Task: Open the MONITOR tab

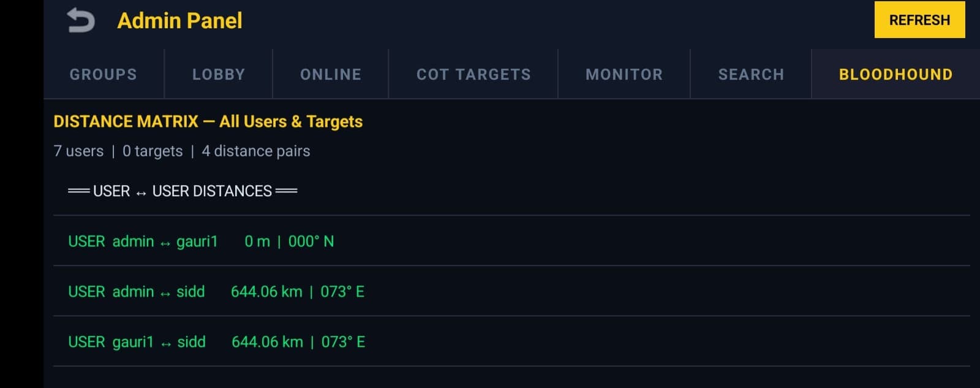Action: 624,74
